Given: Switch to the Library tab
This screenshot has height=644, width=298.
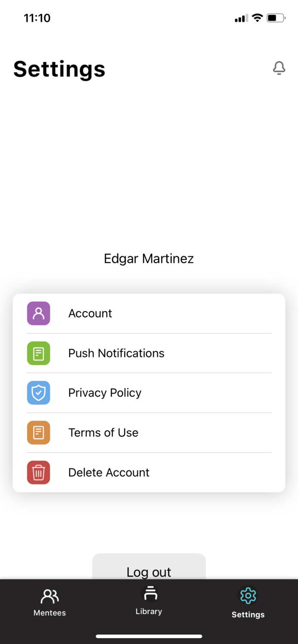Looking at the screenshot, I should (x=149, y=602).
